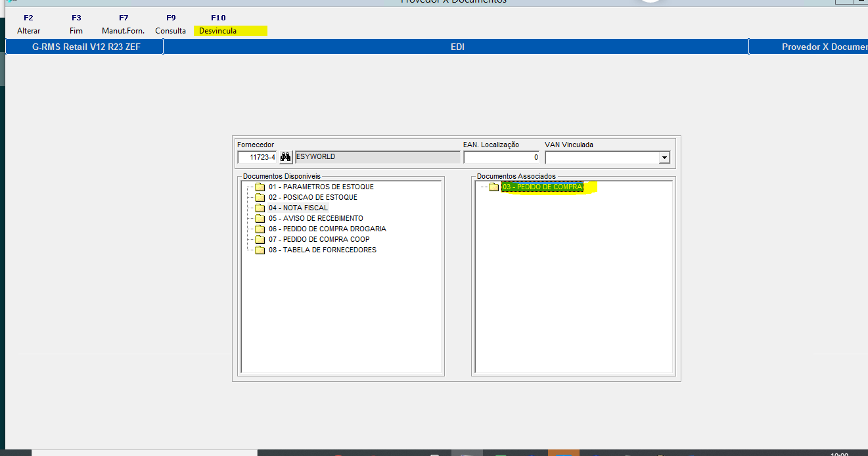
Task: Click folder icon of 07 - PEDIDO DE COMPRA COOP
Action: 260,239
